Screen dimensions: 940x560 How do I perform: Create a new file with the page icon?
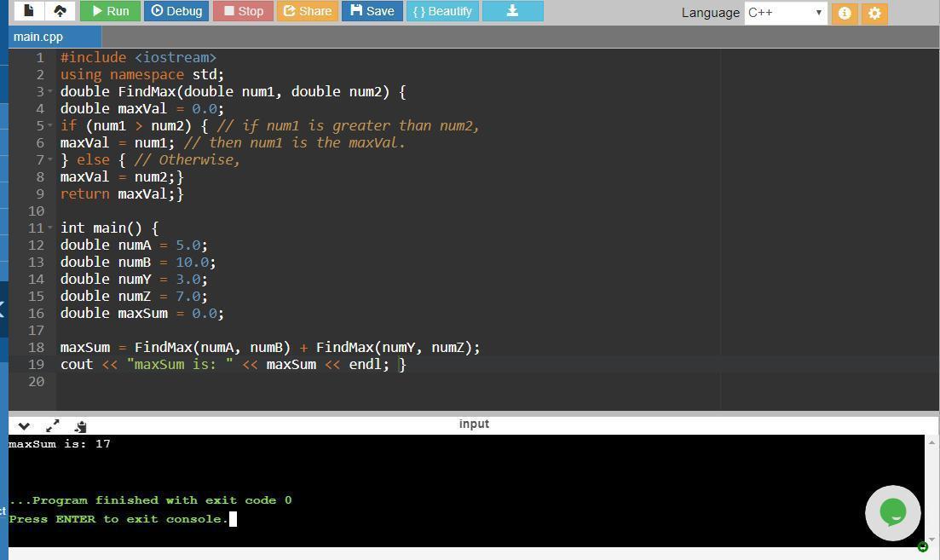click(x=29, y=11)
